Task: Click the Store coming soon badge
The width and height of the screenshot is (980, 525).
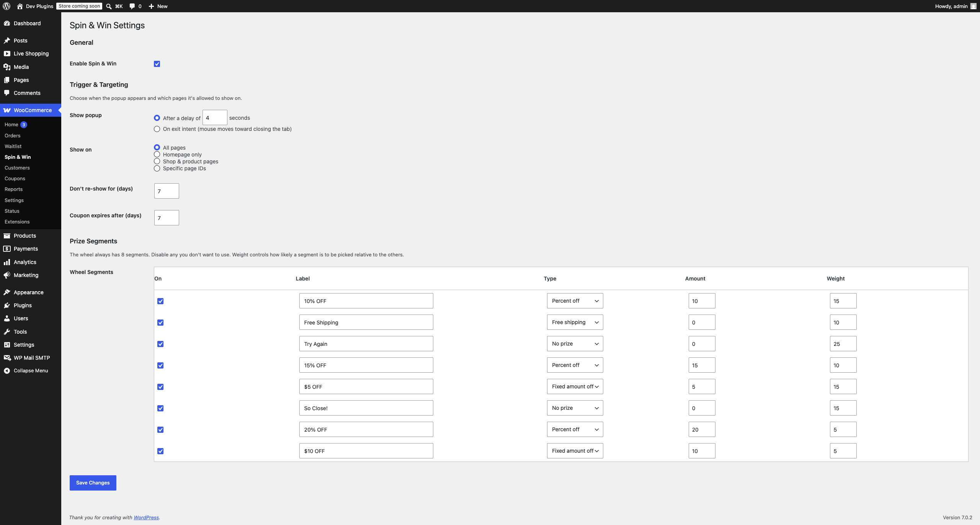Action: (80, 6)
